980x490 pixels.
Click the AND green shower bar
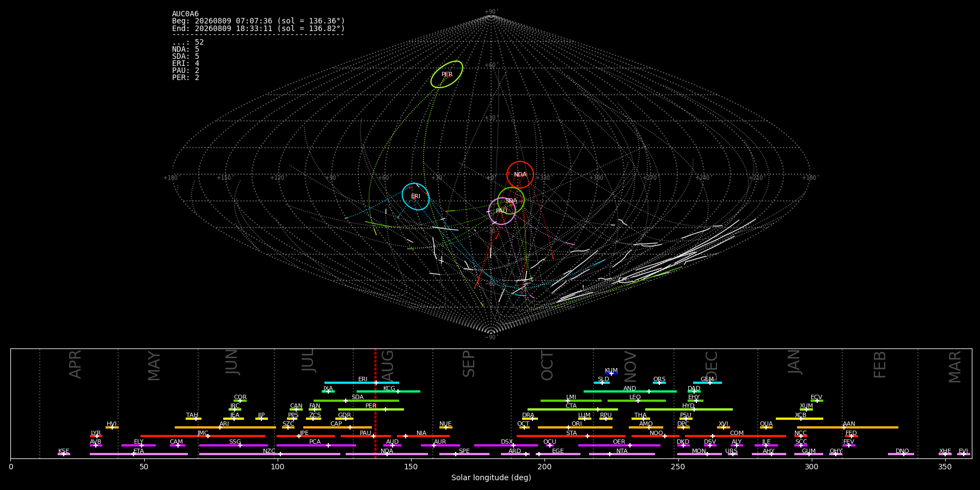tap(630, 391)
